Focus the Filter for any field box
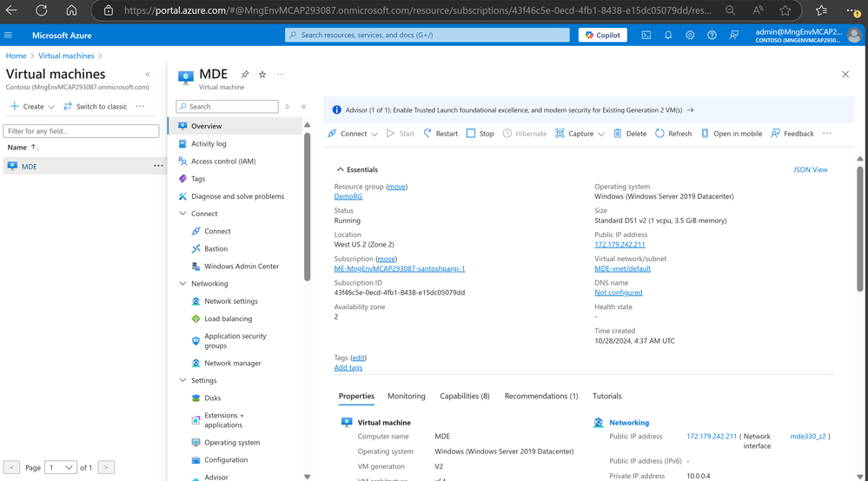868x481 pixels. [82, 131]
